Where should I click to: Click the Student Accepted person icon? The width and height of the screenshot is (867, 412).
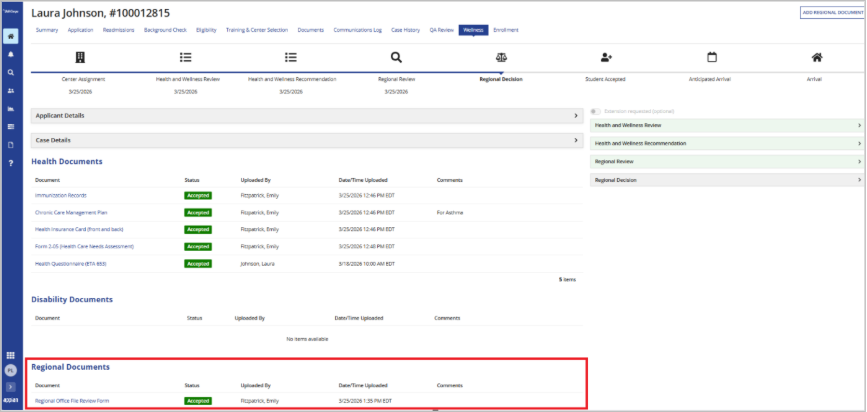click(607, 58)
